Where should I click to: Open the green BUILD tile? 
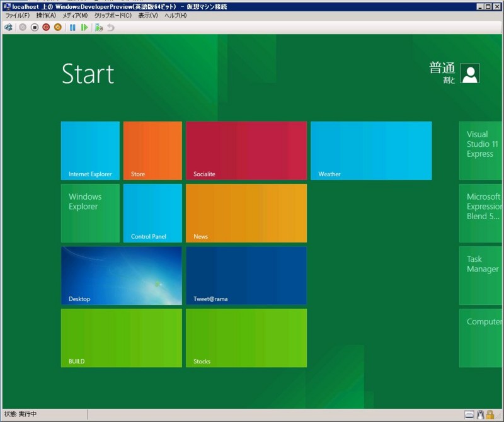[122, 338]
